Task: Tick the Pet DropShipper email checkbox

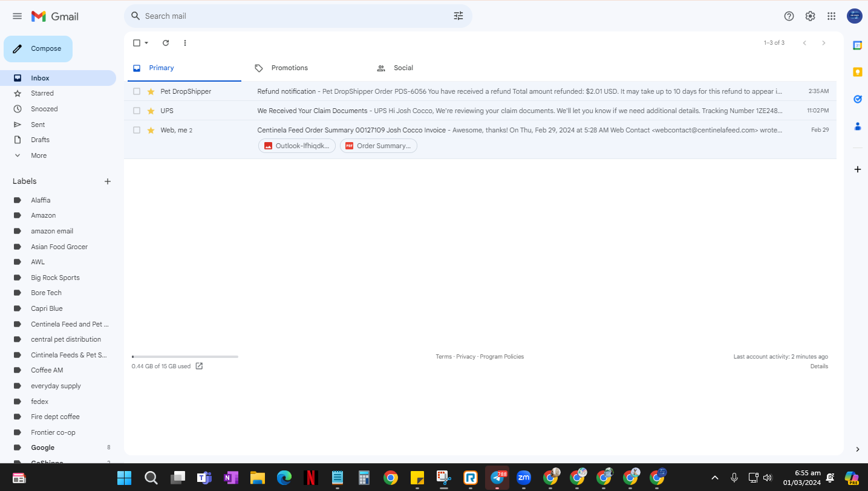Action: (x=137, y=91)
